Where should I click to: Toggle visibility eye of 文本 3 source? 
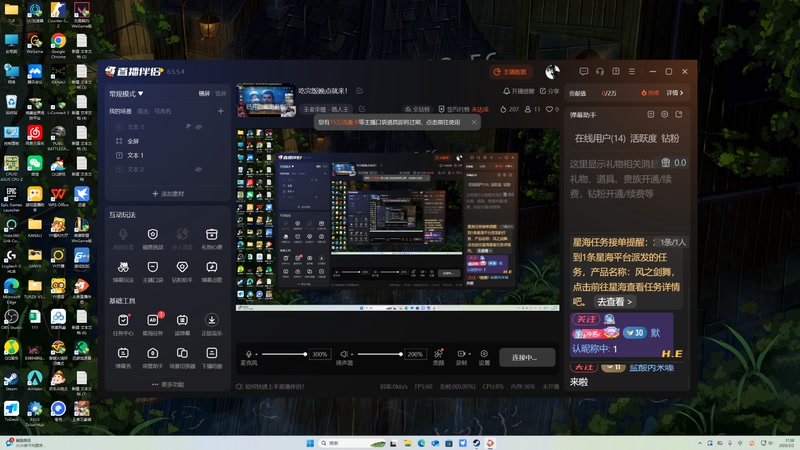[198, 127]
